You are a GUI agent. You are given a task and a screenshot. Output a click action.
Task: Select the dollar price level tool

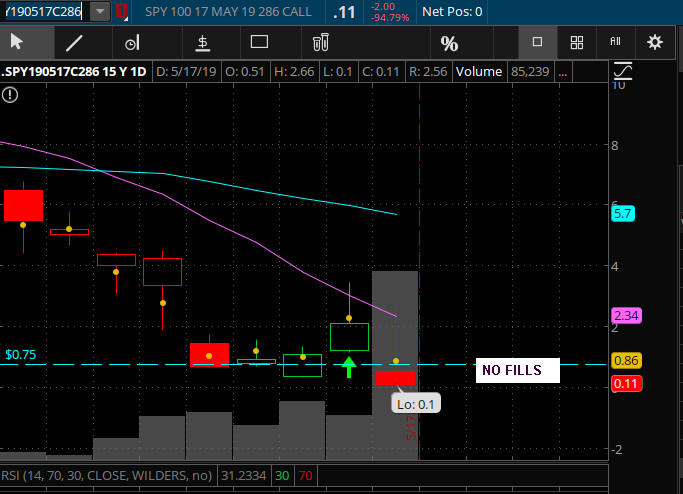202,42
